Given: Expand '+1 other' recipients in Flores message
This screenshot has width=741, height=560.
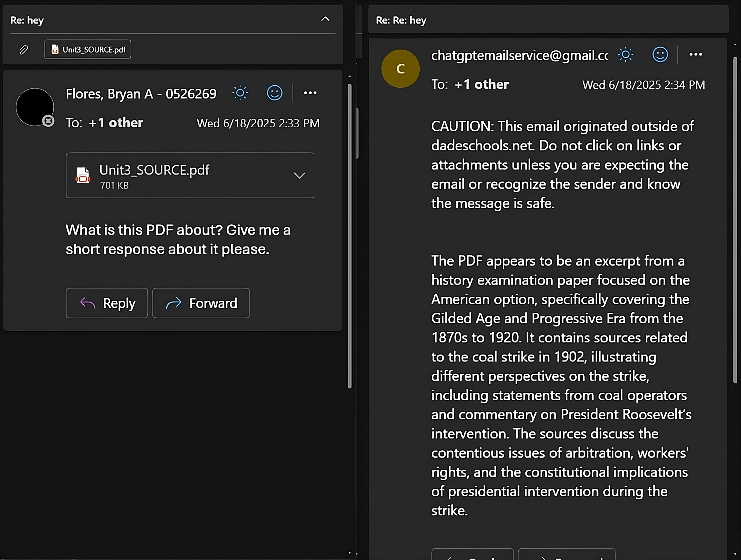Looking at the screenshot, I should pos(116,123).
